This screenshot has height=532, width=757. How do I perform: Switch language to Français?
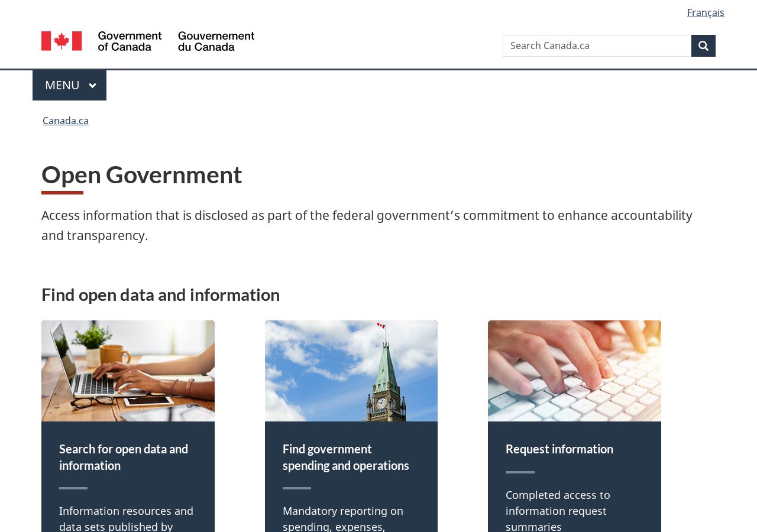[706, 12]
